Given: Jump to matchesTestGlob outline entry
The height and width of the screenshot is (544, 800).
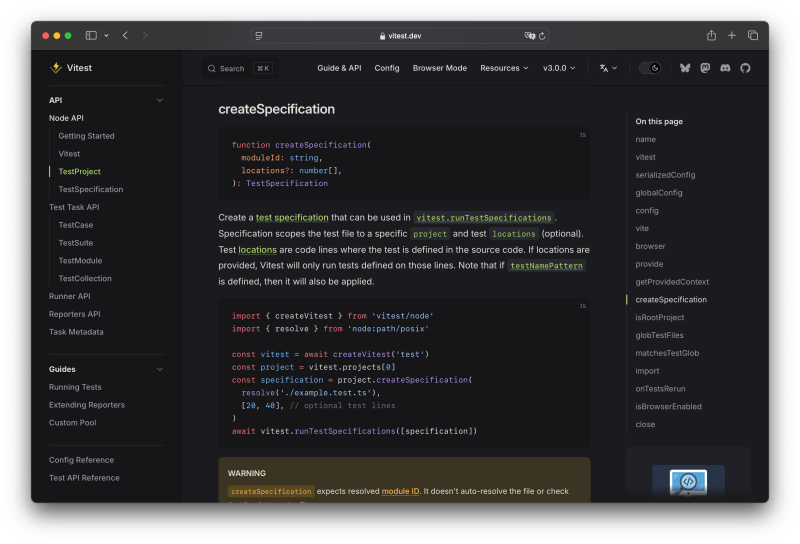Looking at the screenshot, I should (667, 353).
